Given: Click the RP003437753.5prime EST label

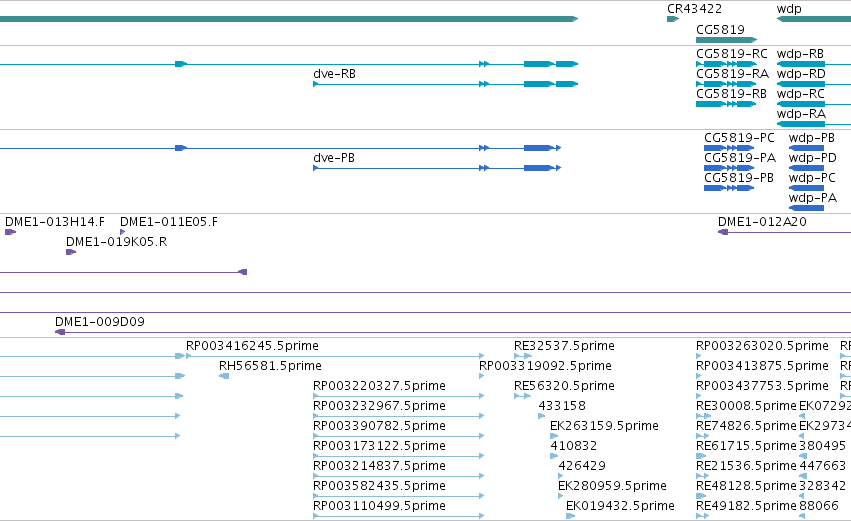Looking at the screenshot, I should [x=763, y=386].
